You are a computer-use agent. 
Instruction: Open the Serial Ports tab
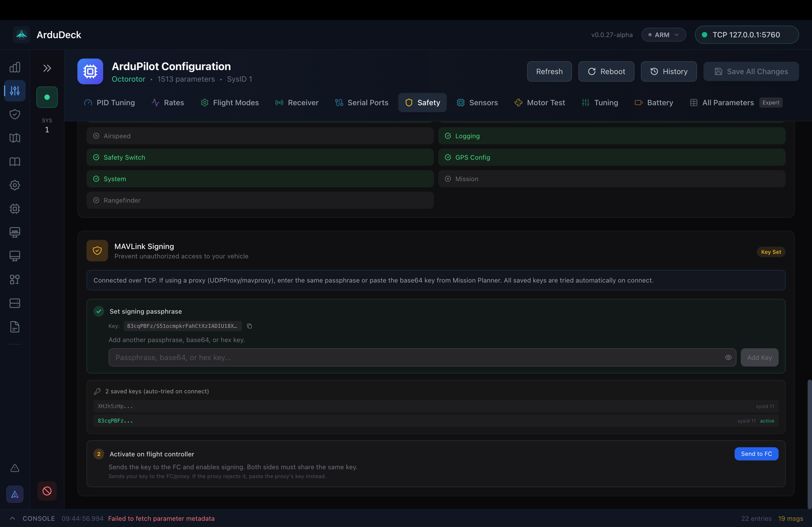[361, 103]
